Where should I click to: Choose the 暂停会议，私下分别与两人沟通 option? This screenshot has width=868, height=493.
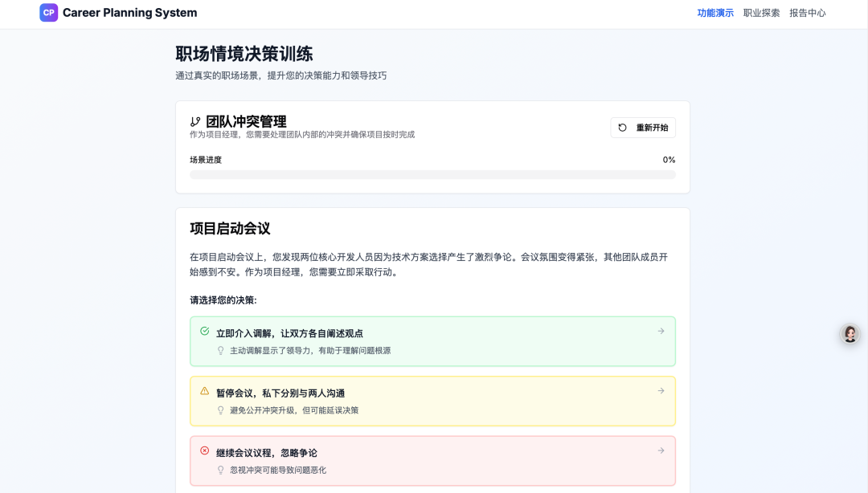432,401
